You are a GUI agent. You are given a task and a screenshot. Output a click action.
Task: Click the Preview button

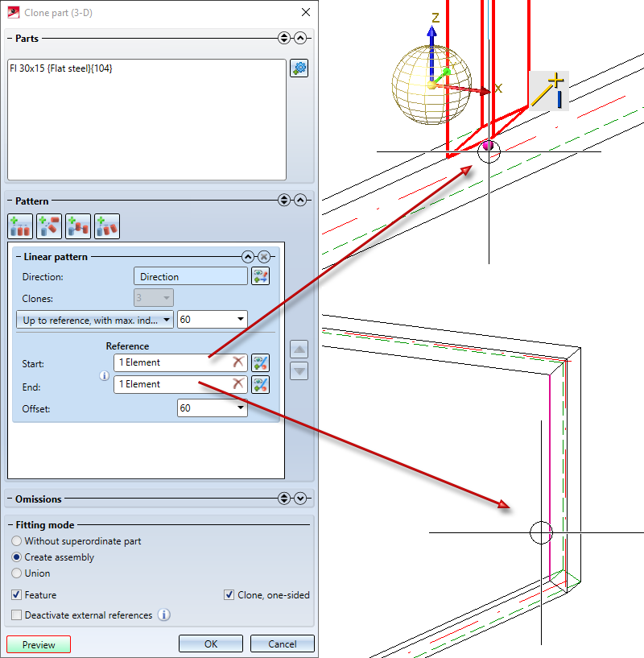click(x=39, y=644)
